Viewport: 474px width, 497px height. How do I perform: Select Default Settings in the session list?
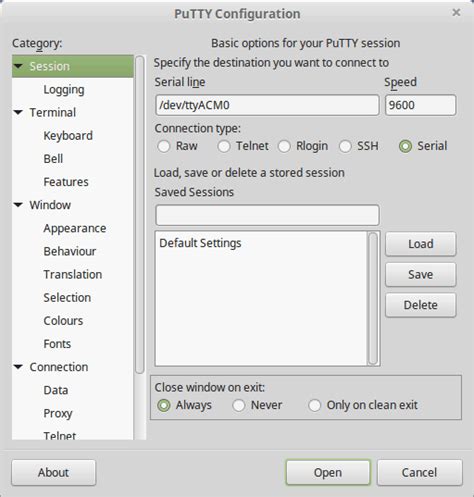pyautogui.click(x=200, y=243)
